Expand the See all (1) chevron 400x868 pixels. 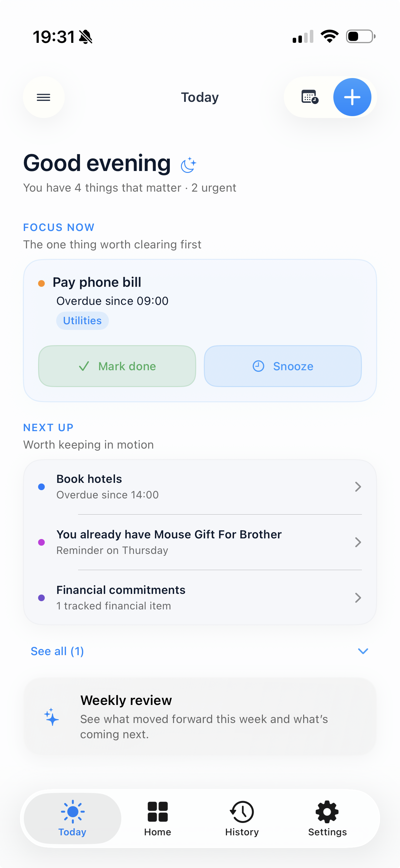(363, 651)
